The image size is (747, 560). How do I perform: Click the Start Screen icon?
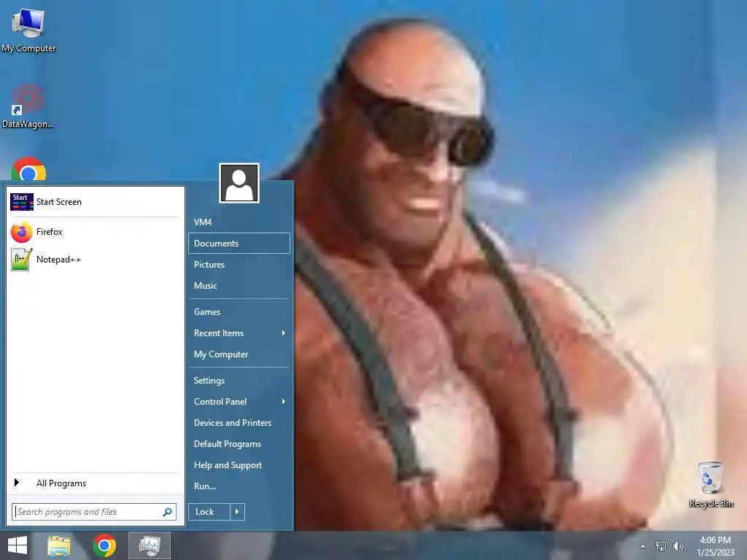(x=21, y=202)
